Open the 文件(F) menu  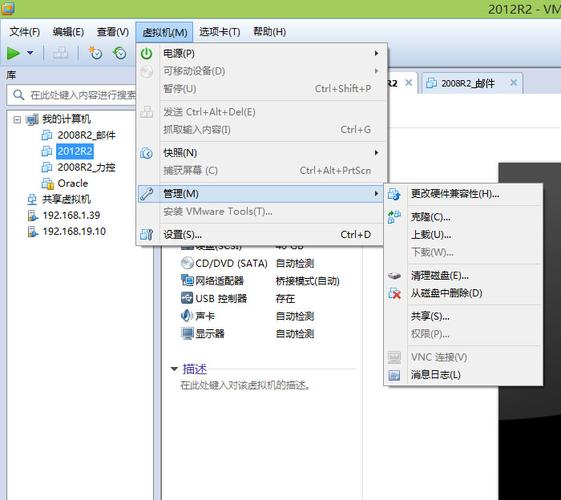(24, 32)
